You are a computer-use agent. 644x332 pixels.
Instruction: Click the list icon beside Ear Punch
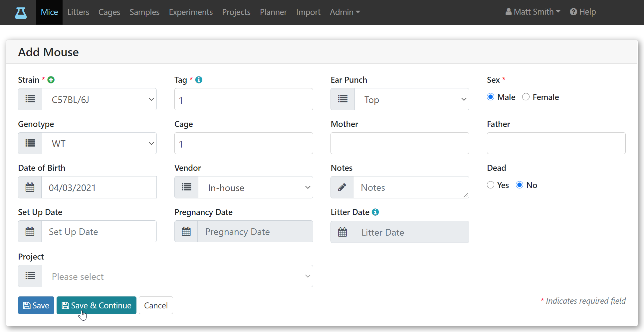click(343, 99)
